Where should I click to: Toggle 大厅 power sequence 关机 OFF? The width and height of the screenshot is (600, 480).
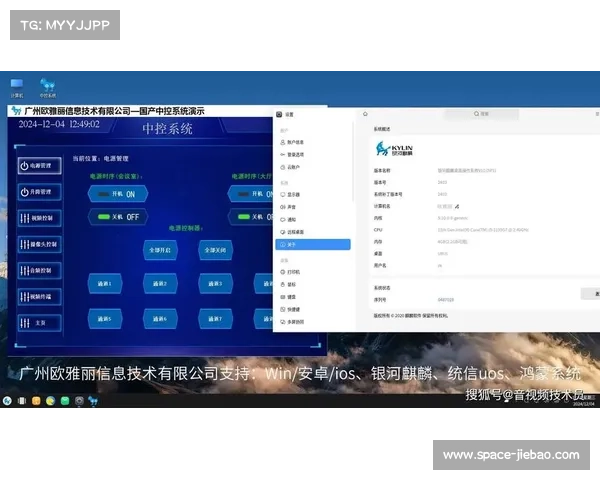(x=250, y=217)
